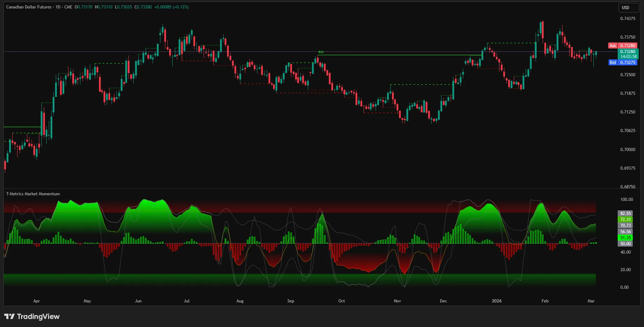
Task: Click the 0.74375 price scale label
Action: tap(628, 19)
